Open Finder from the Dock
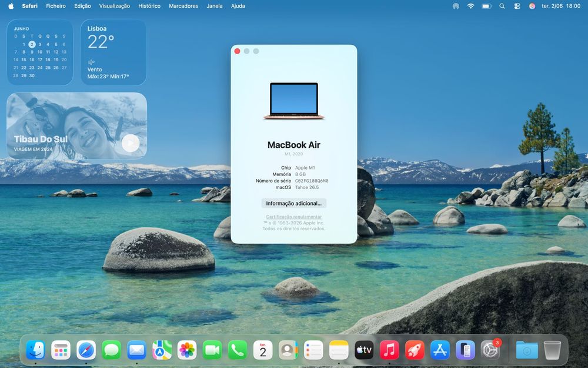Screen dimensions: 588x368 [36, 350]
